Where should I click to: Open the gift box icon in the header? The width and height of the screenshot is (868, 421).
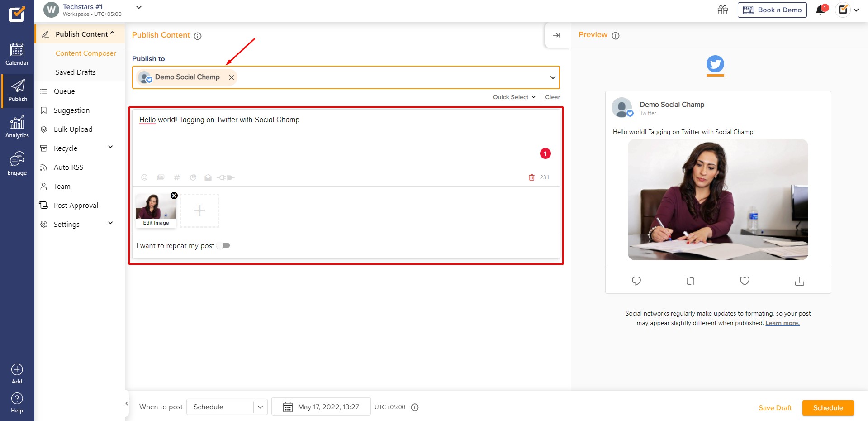coord(723,10)
